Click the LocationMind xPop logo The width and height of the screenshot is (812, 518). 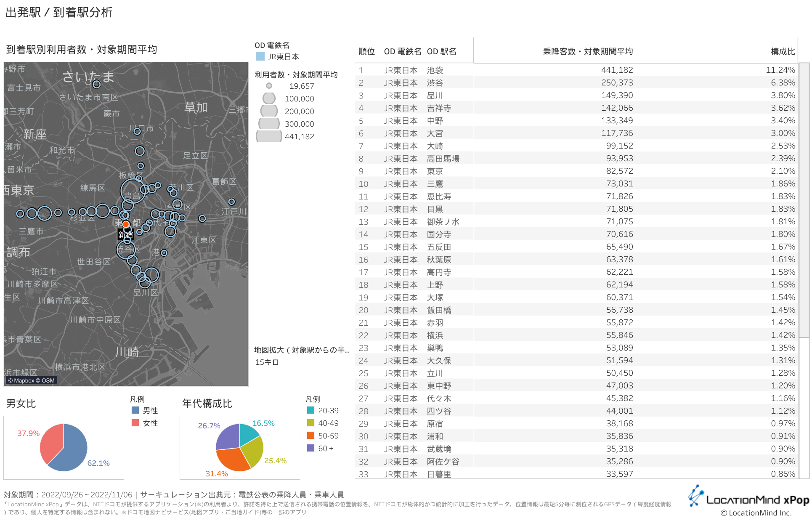(748, 499)
